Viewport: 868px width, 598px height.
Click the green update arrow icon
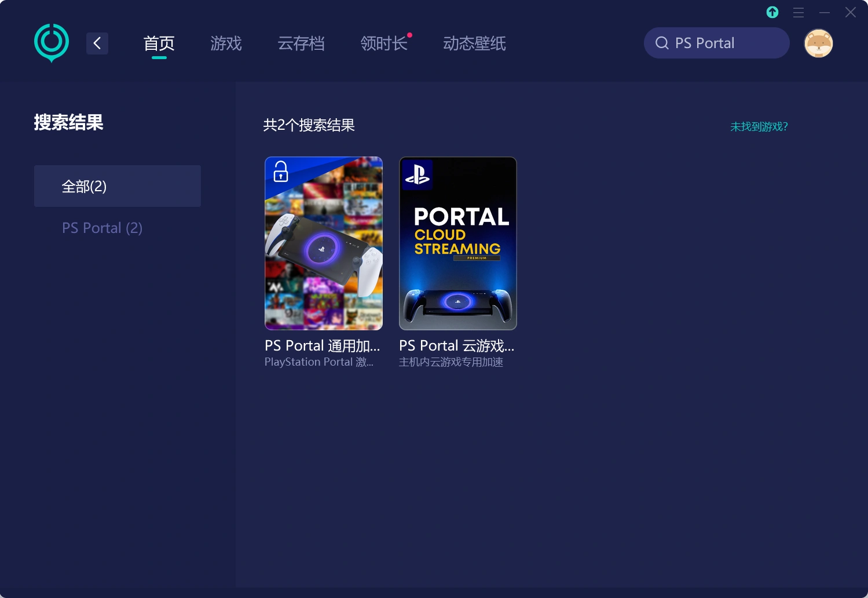[x=772, y=12]
